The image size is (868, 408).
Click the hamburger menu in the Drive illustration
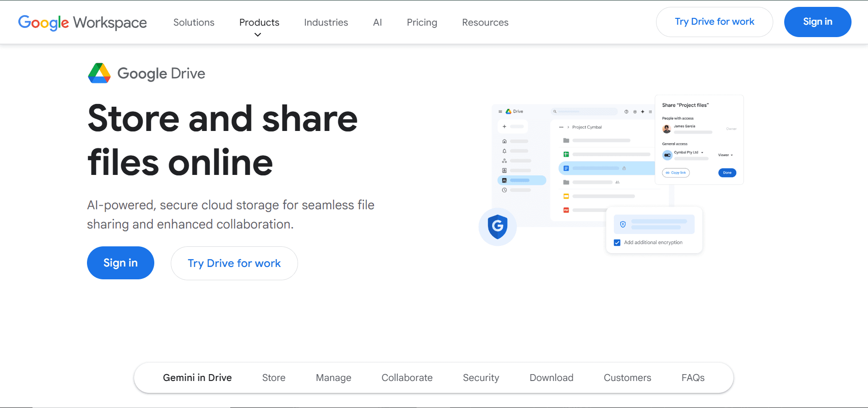coord(500,111)
